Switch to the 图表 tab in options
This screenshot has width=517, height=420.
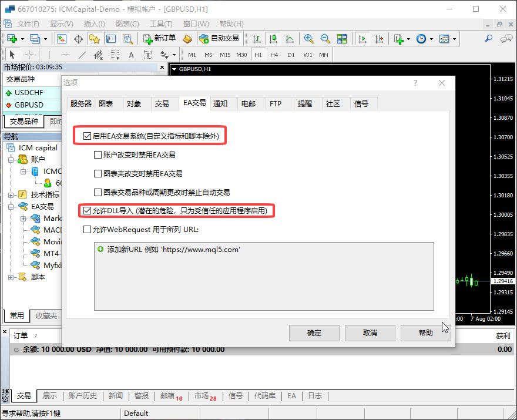[x=106, y=104]
